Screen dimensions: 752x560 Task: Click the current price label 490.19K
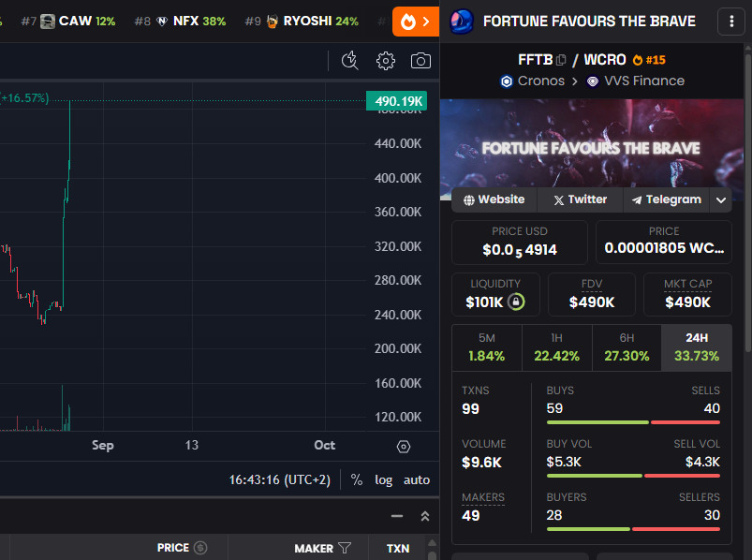[397, 101]
